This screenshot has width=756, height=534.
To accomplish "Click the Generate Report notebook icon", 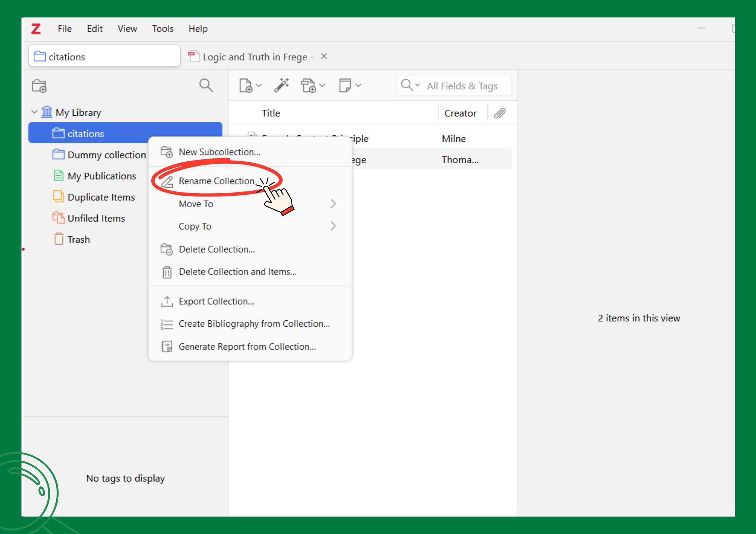I will (x=167, y=346).
